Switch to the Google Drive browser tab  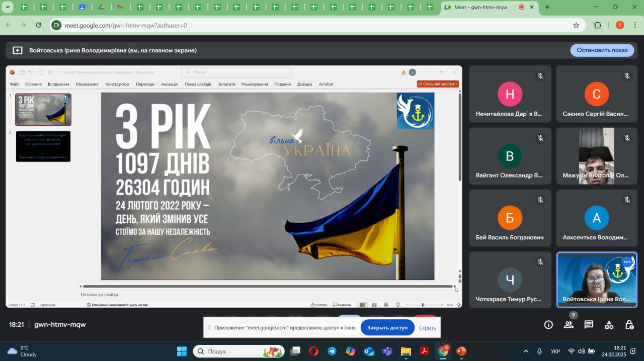click(x=101, y=7)
